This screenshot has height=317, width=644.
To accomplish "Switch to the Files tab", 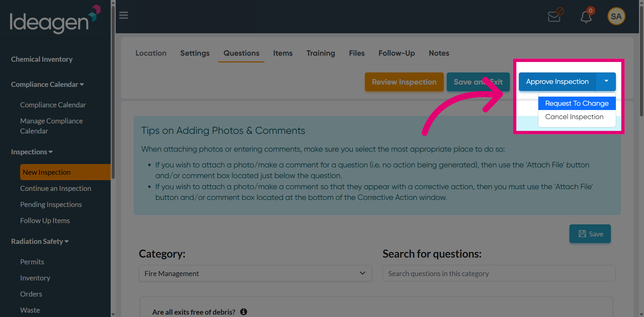I will pos(357,53).
